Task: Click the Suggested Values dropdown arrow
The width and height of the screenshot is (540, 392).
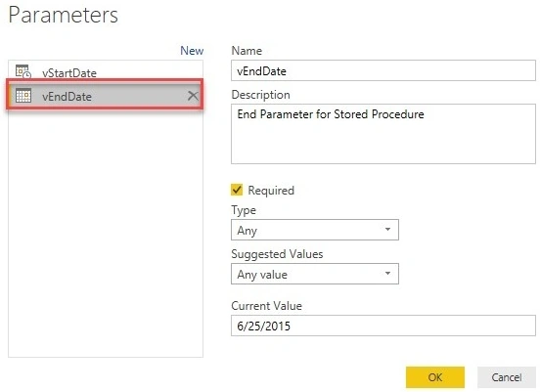Action: pos(387,274)
